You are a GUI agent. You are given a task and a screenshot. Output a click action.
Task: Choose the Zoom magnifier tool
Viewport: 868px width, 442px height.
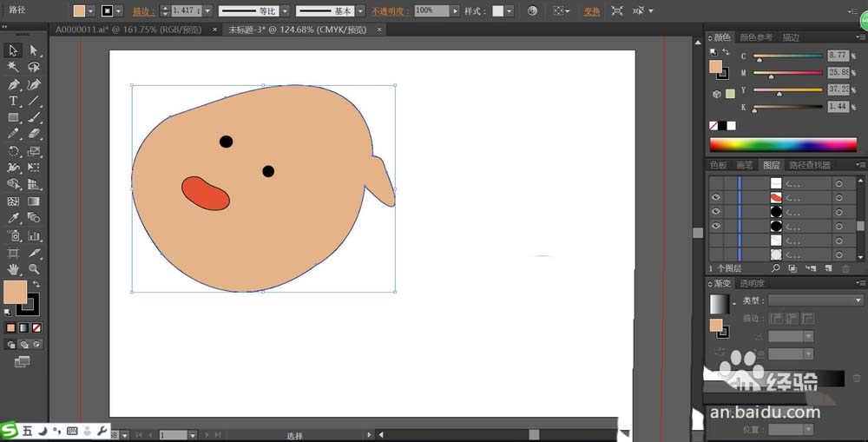pos(34,269)
